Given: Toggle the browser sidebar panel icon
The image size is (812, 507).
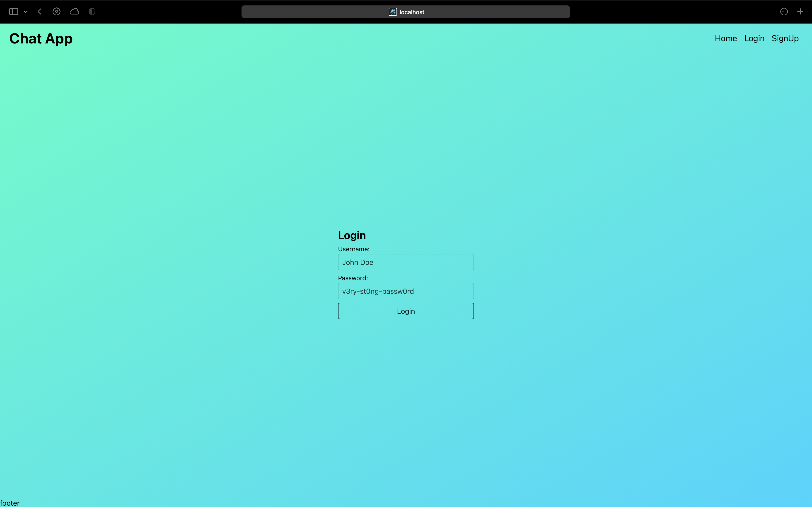Looking at the screenshot, I should coord(13,12).
